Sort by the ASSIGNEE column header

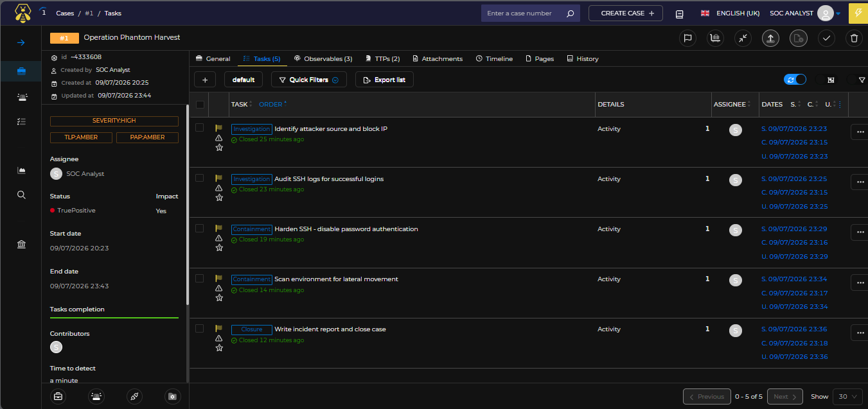pyautogui.click(x=732, y=104)
